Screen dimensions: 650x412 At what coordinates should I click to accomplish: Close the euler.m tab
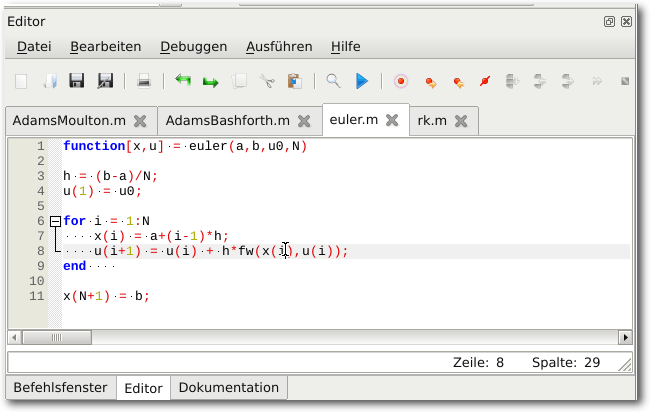pos(392,120)
